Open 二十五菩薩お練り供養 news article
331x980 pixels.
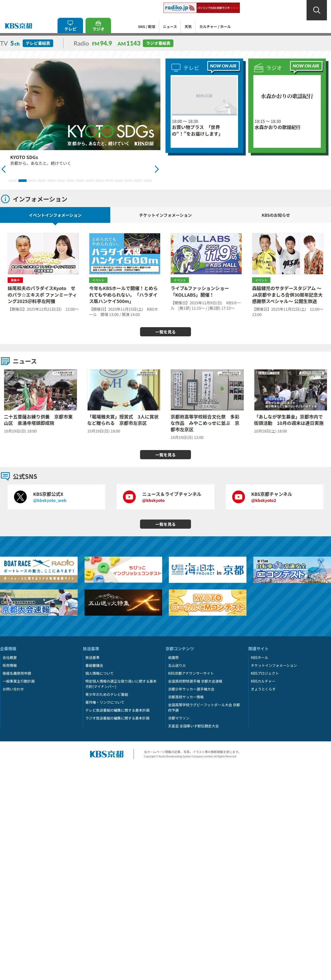pyautogui.click(x=40, y=401)
